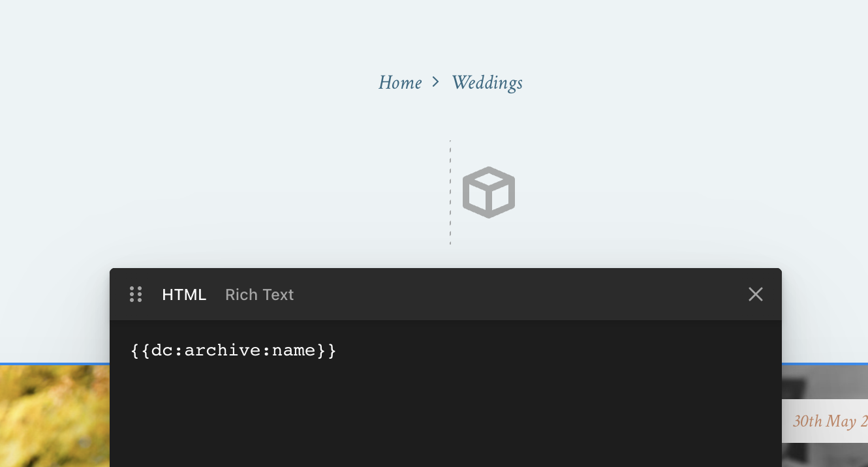Close the HTML editor panel
The image size is (868, 467).
click(755, 294)
